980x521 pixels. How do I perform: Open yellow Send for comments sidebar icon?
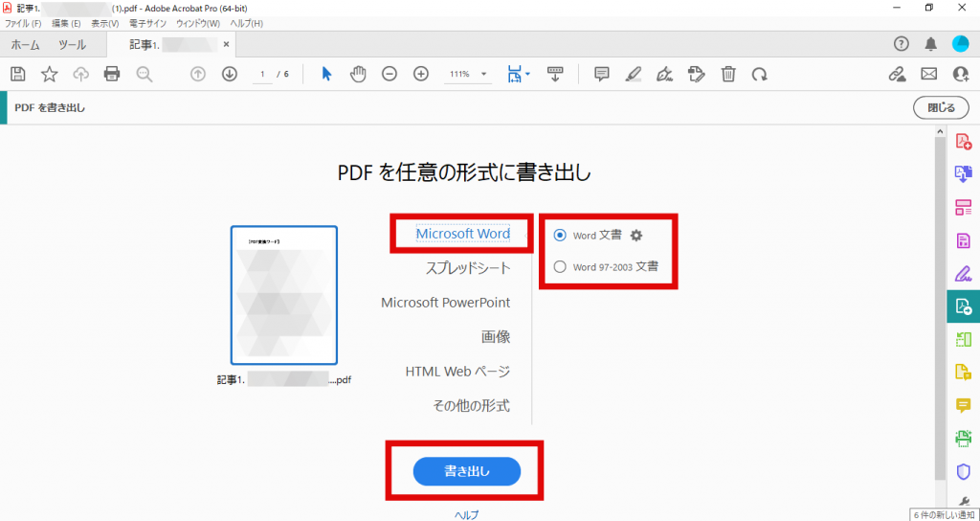tap(963, 373)
